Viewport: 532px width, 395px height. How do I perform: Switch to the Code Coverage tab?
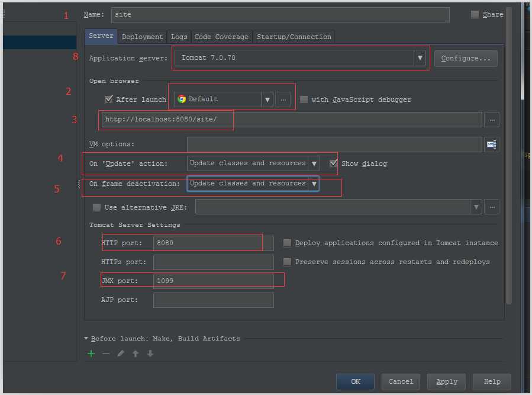(221, 37)
